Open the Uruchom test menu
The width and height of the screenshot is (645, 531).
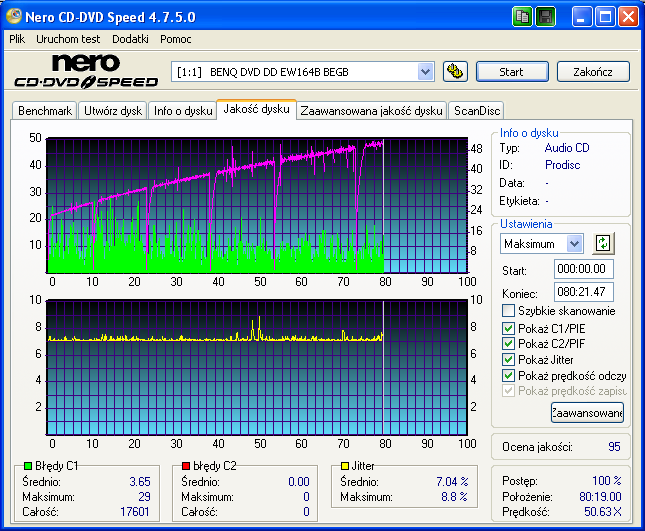click(x=68, y=39)
